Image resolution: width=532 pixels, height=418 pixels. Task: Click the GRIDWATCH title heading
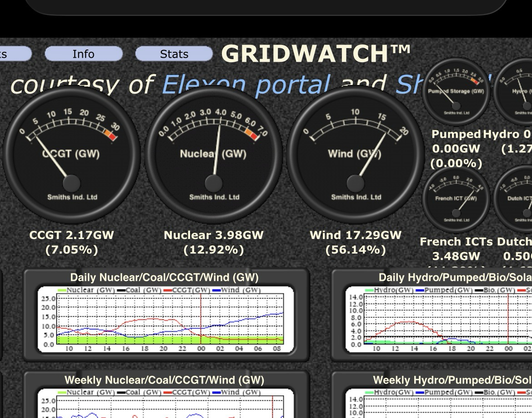[x=316, y=54]
